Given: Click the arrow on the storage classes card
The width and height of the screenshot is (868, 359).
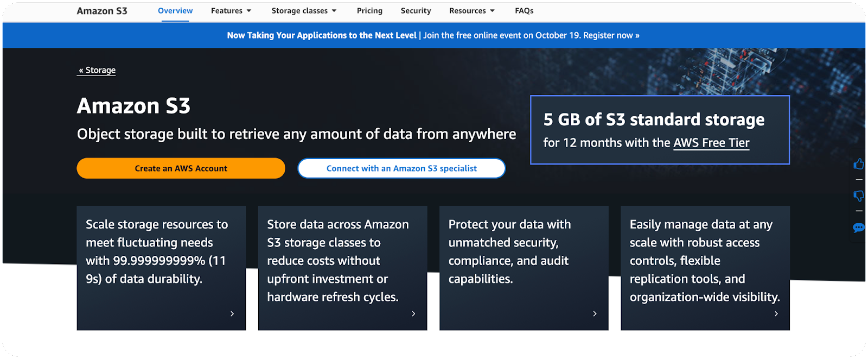Looking at the screenshot, I should pyautogui.click(x=413, y=313).
